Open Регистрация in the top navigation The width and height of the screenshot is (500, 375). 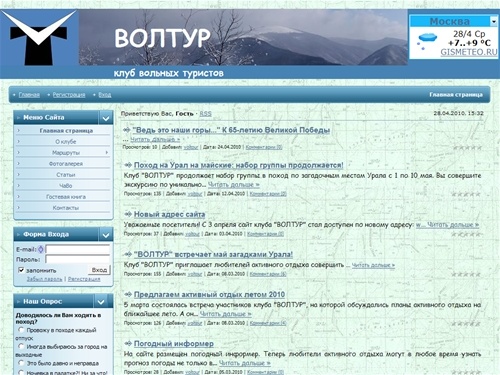[69, 95]
